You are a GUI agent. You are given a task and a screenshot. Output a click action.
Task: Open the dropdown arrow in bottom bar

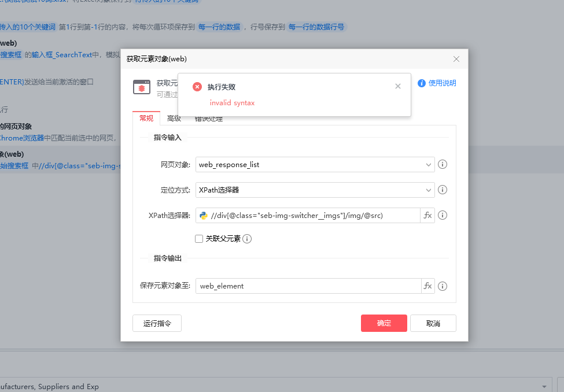click(x=544, y=387)
